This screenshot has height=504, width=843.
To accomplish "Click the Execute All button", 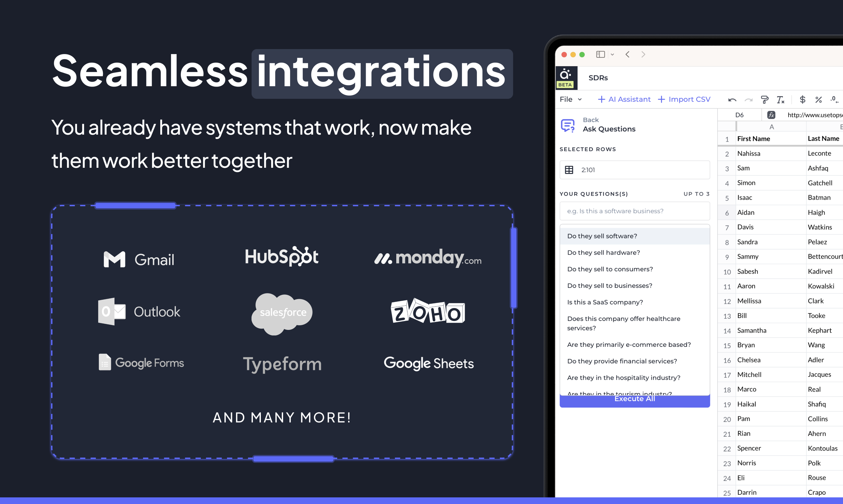I will click(635, 401).
